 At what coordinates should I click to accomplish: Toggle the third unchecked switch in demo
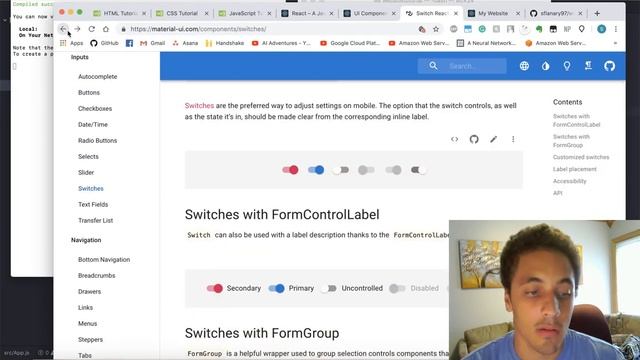(340, 170)
